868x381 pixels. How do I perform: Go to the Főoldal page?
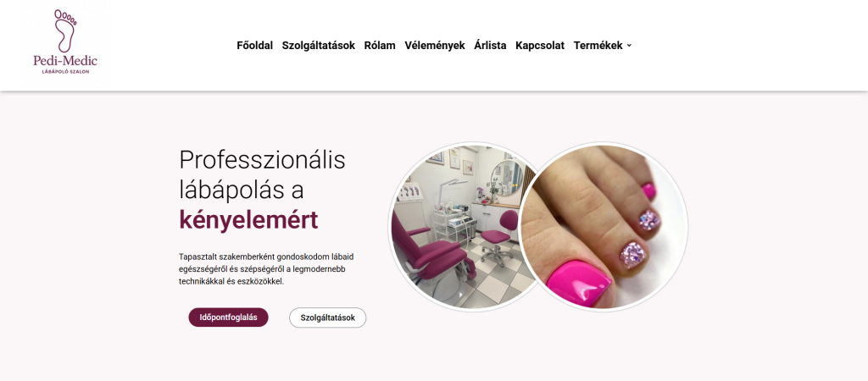click(254, 46)
